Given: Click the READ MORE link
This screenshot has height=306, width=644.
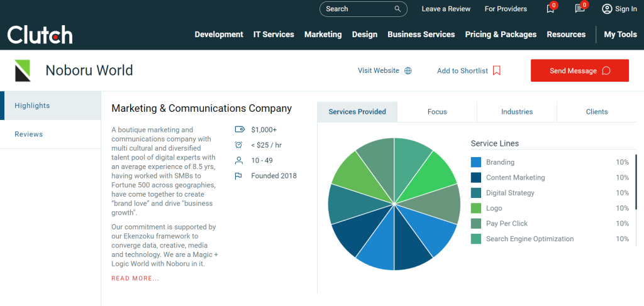Looking at the screenshot, I should pyautogui.click(x=135, y=278).
